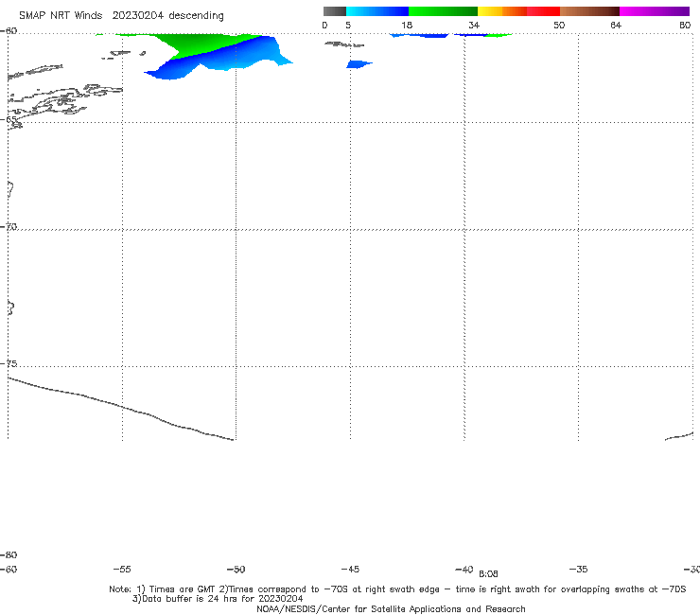The image size is (700, 615).
Task: Pick the brown segment of the color bar
Action: [589, 11]
